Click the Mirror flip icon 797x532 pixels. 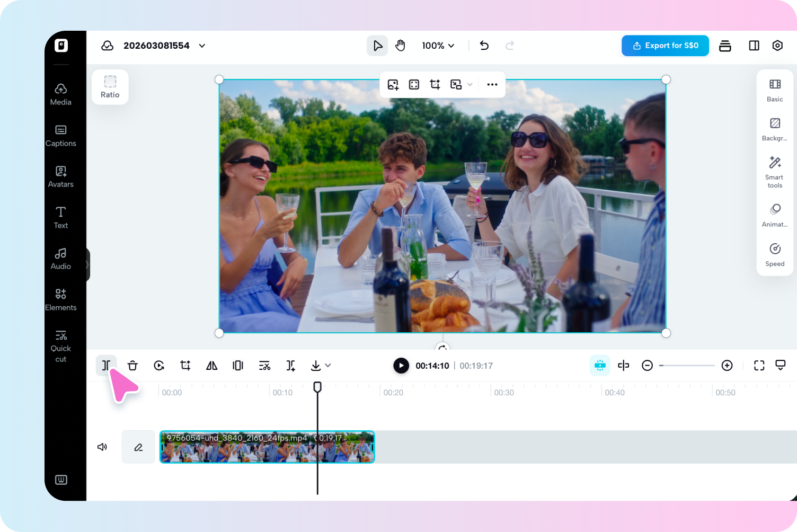211,366
